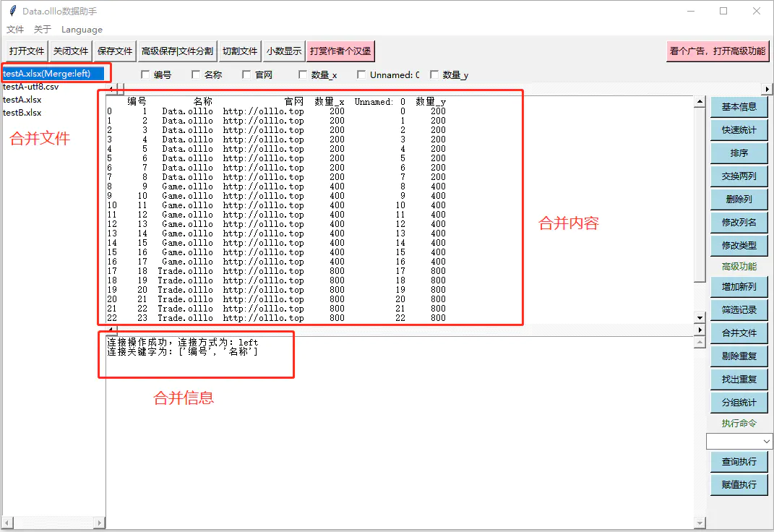Image resolution: width=774 pixels, height=532 pixels.
Task: Click the 保存文件 toolbar button
Action: (x=115, y=51)
